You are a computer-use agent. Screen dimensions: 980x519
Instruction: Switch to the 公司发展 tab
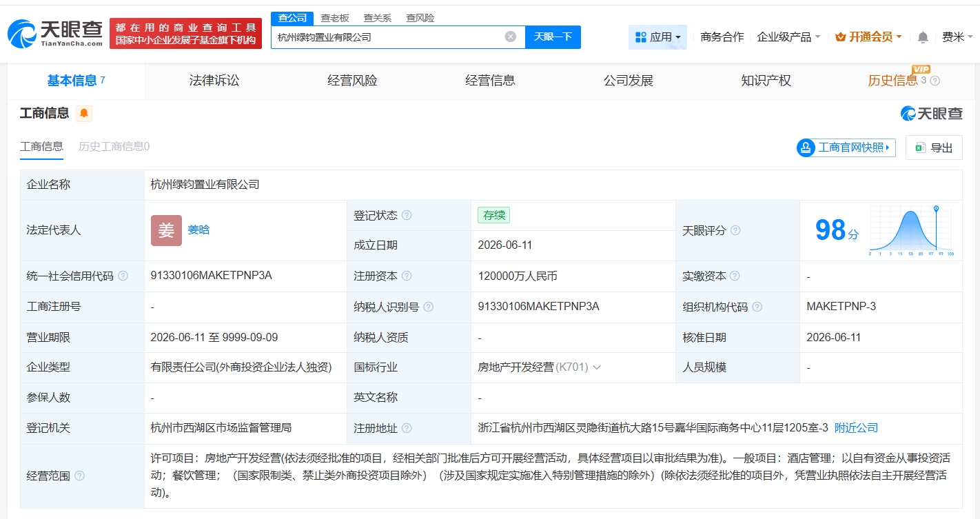point(628,81)
